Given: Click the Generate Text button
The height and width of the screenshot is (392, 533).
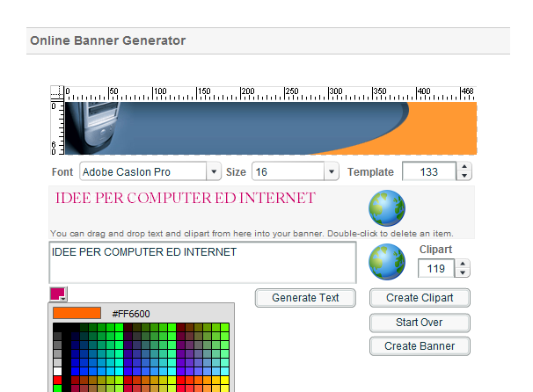Looking at the screenshot, I should pos(305,298).
